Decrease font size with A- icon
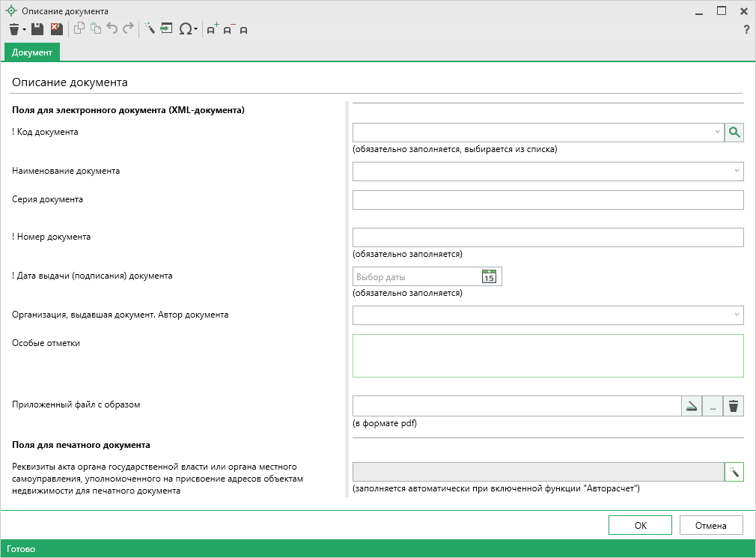Image resolution: width=756 pixels, height=558 pixels. [x=229, y=29]
